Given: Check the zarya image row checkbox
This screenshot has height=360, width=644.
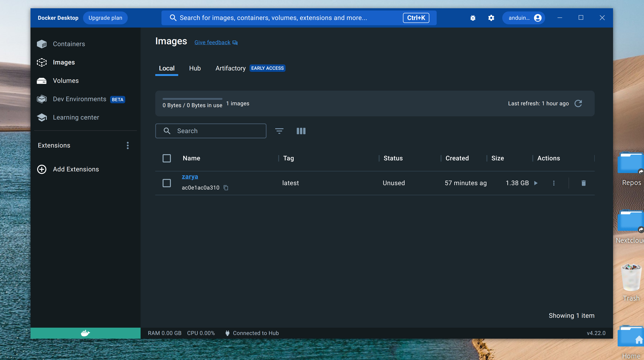Looking at the screenshot, I should point(167,183).
